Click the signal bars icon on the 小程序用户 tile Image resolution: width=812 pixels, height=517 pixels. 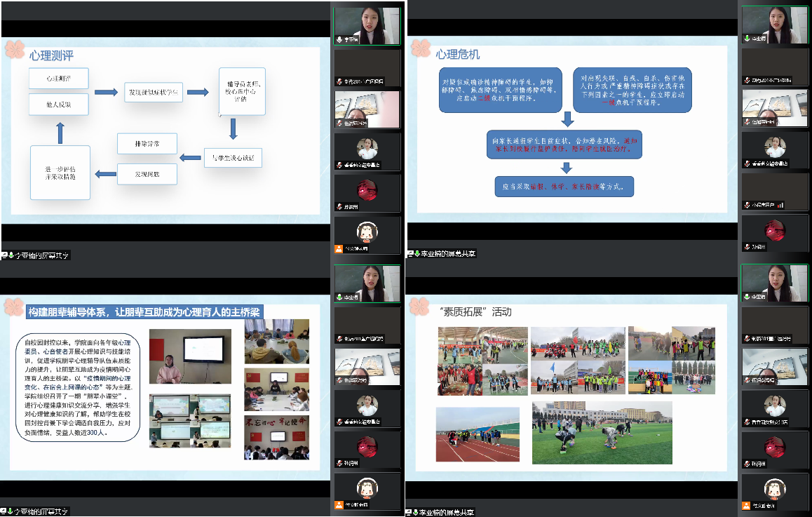coord(780,205)
